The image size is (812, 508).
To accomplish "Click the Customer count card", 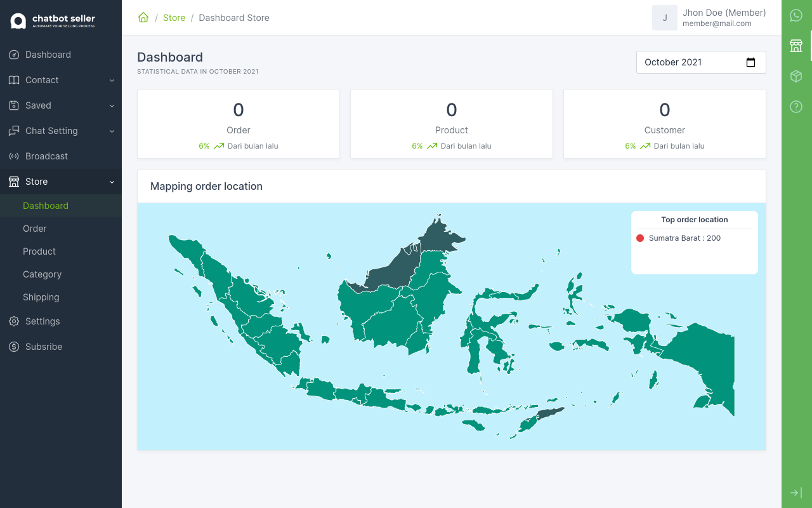I will 665,124.
